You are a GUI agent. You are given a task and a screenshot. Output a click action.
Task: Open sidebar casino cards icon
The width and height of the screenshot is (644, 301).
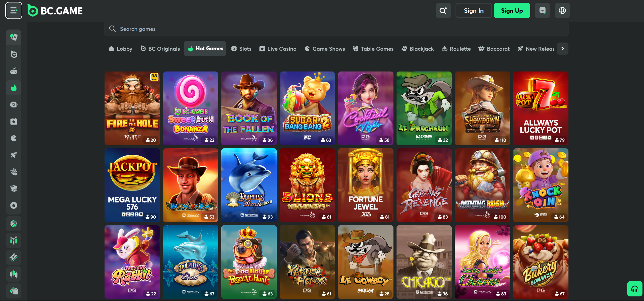pyautogui.click(x=14, y=37)
